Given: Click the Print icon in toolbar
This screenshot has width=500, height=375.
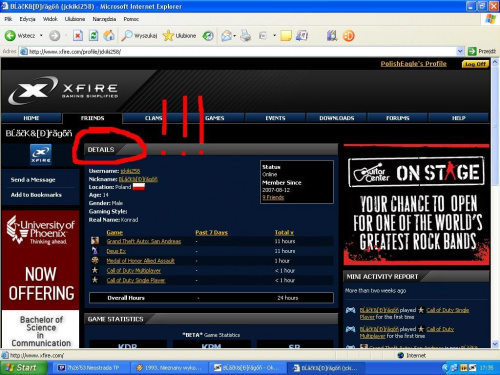Looking at the screenshot, I should tap(246, 35).
